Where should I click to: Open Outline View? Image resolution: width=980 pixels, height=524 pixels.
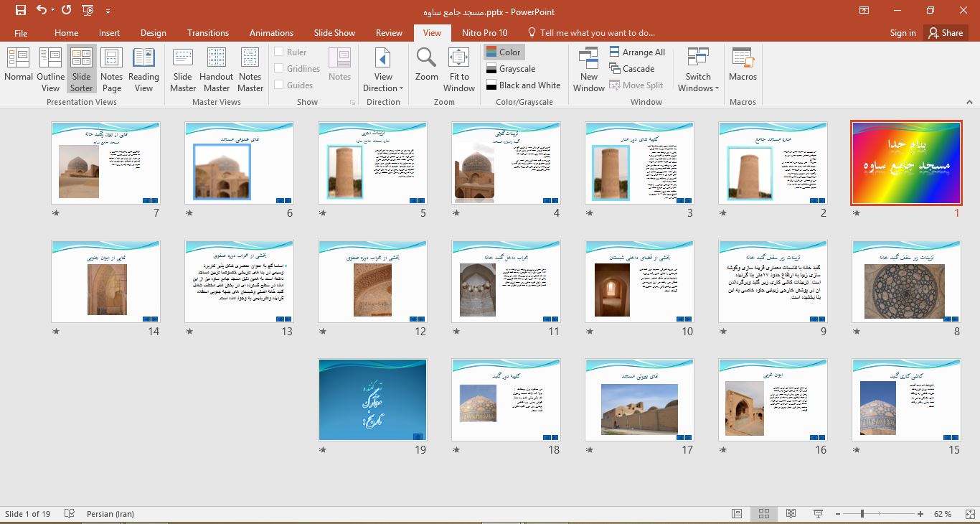(50, 70)
